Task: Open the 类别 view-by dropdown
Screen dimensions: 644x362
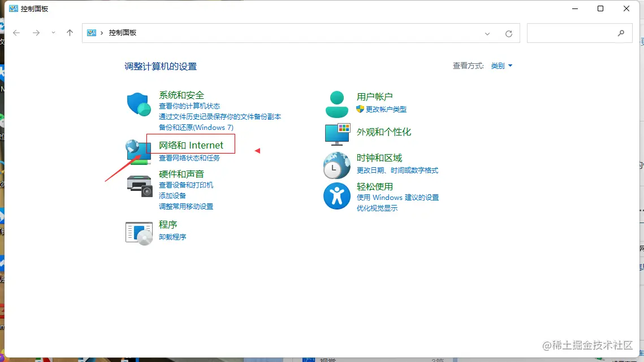Action: pyautogui.click(x=502, y=66)
